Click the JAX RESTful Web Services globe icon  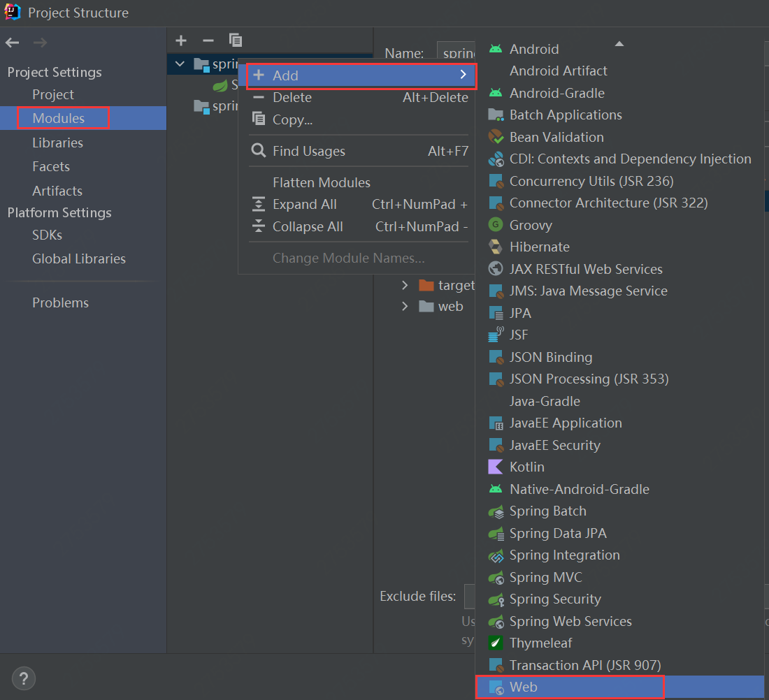[496, 269]
